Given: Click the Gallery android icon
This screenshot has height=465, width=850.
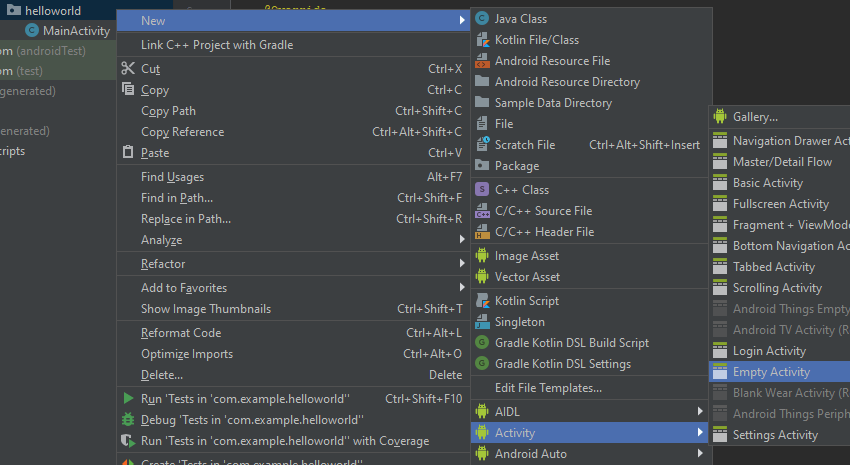Looking at the screenshot, I should point(720,117).
